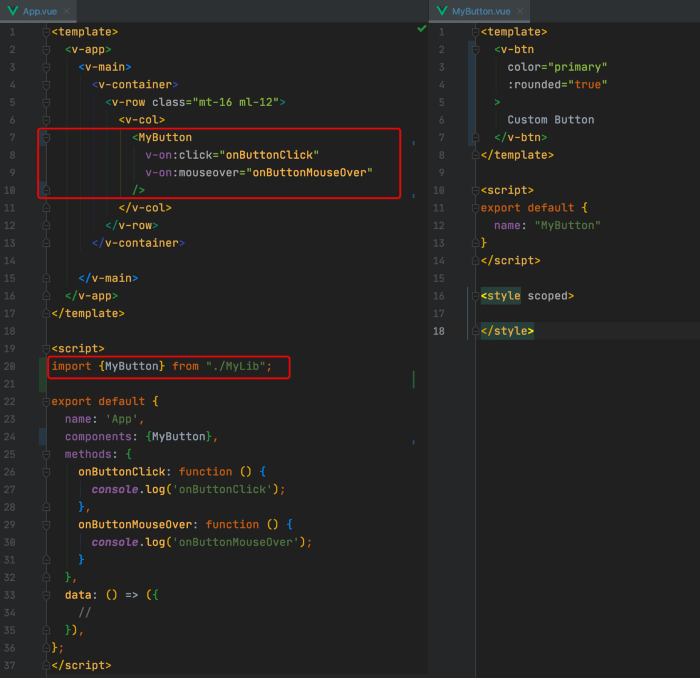700x678 pixels.
Task: Collapse the <template> block in App.vue line 1
Action: click(x=46, y=32)
